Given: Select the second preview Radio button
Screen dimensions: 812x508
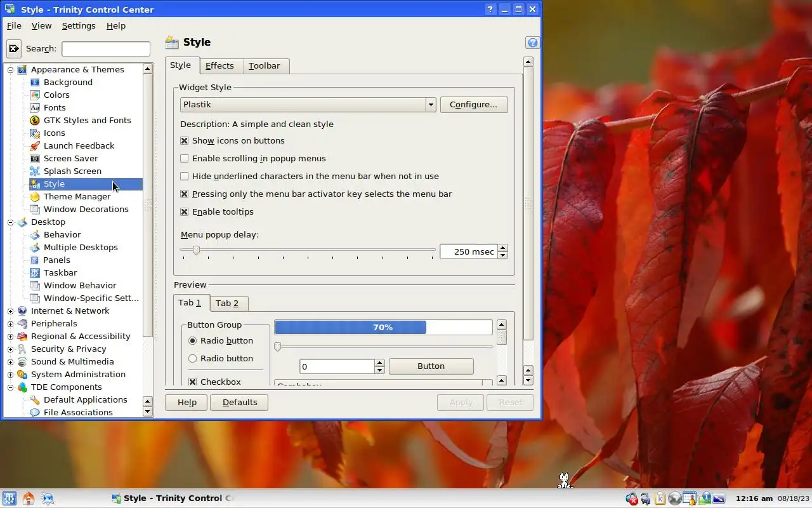Looking at the screenshot, I should point(192,359).
